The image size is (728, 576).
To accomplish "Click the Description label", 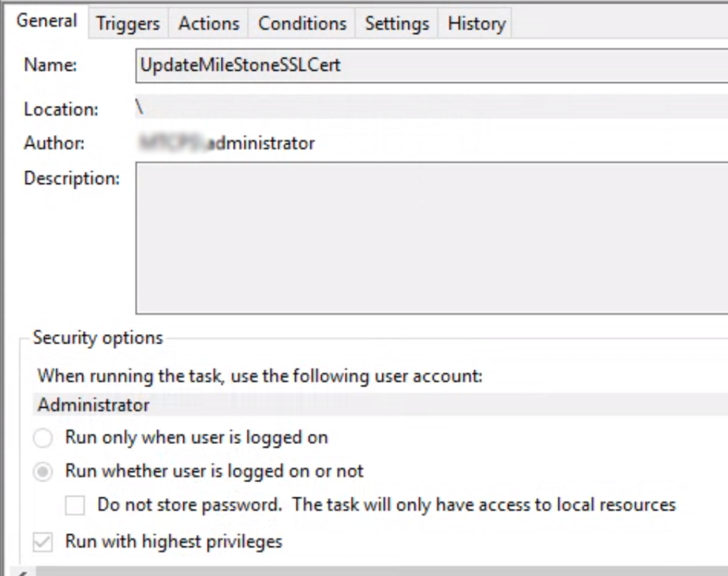I will click(72, 178).
